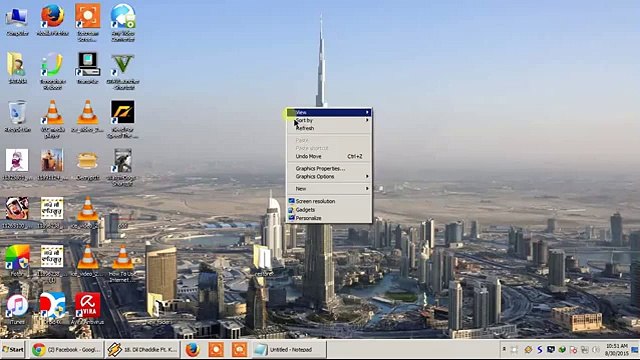Choose Refresh in the context menu
This screenshot has height=360, width=640.
329,128
